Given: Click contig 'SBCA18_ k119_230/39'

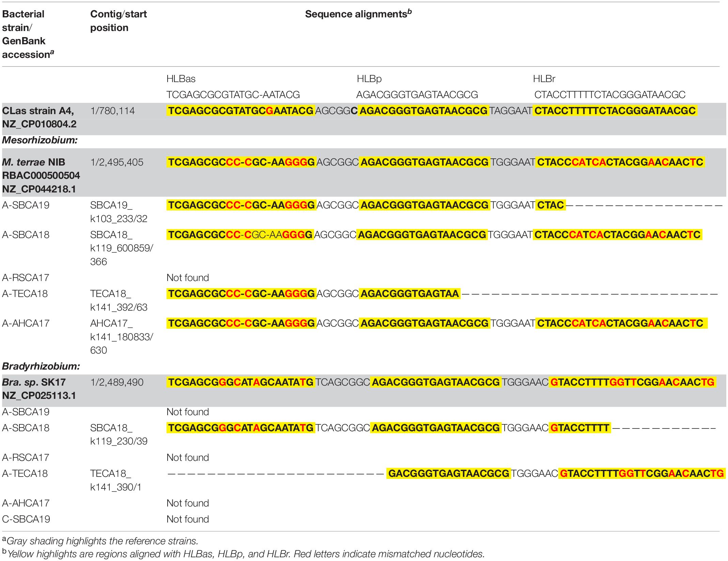Looking at the screenshot, I should [119, 434].
